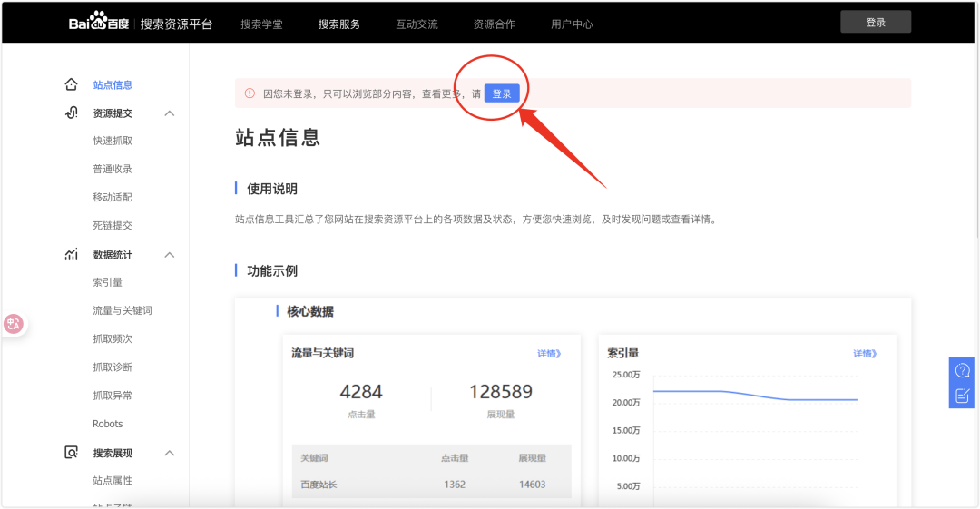Select 站点信息 in sidebar
The image size is (980, 509).
tap(113, 84)
